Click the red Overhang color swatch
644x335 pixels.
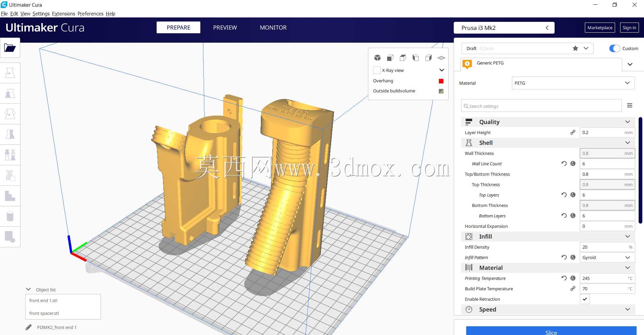(441, 81)
